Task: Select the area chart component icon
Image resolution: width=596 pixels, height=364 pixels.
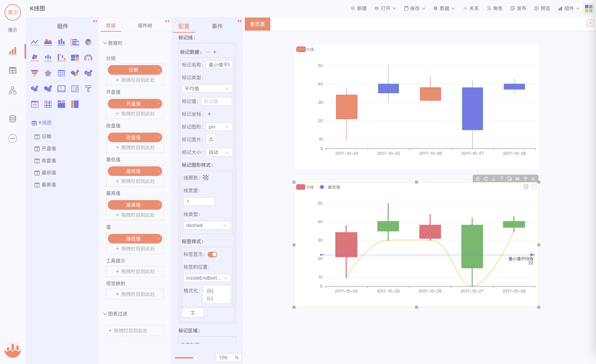Action: 48,42
